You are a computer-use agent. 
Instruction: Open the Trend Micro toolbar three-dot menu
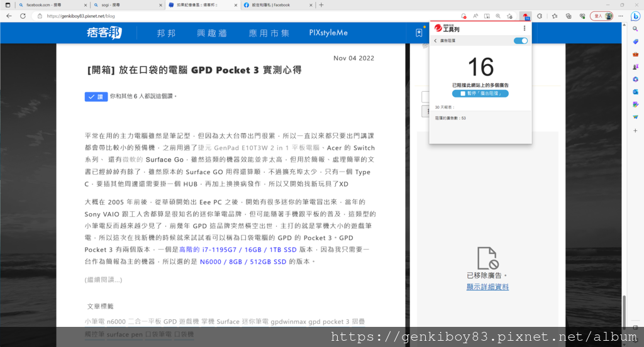pos(524,28)
